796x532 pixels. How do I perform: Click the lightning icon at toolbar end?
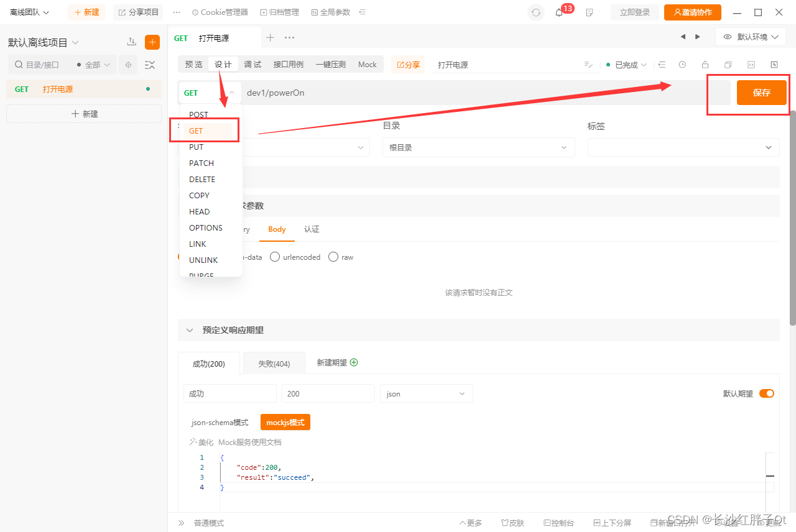(x=774, y=65)
